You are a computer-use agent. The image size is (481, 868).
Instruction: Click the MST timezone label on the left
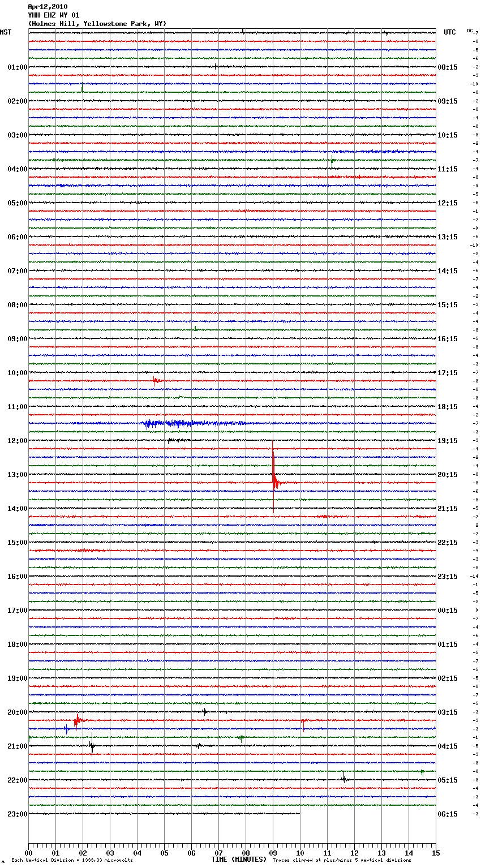pyautogui.click(x=6, y=32)
